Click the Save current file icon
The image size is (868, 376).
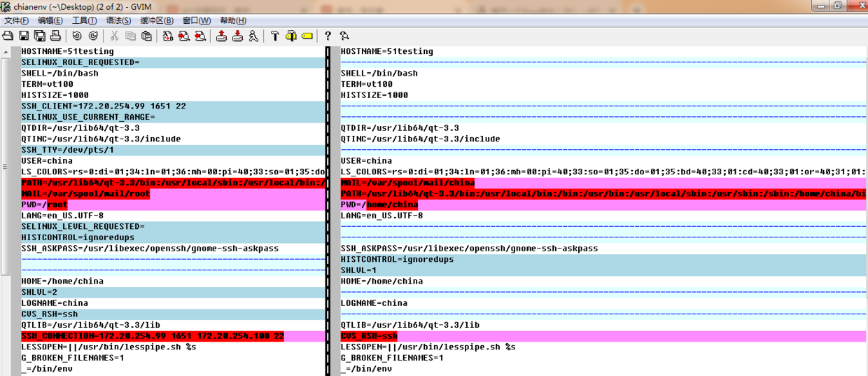(24, 36)
